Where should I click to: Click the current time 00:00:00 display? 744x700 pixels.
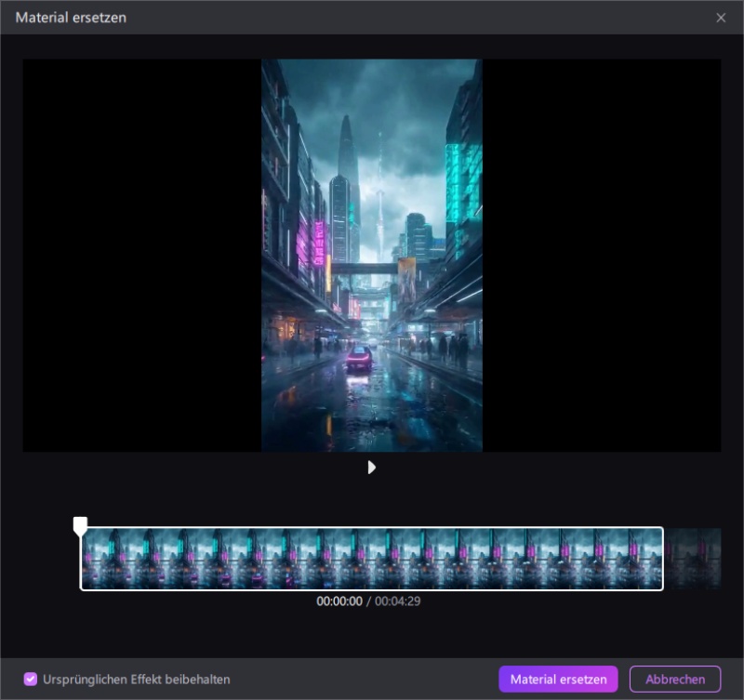point(339,601)
